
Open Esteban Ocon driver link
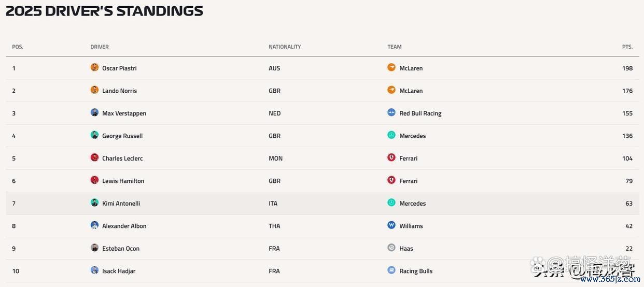pyautogui.click(x=121, y=249)
